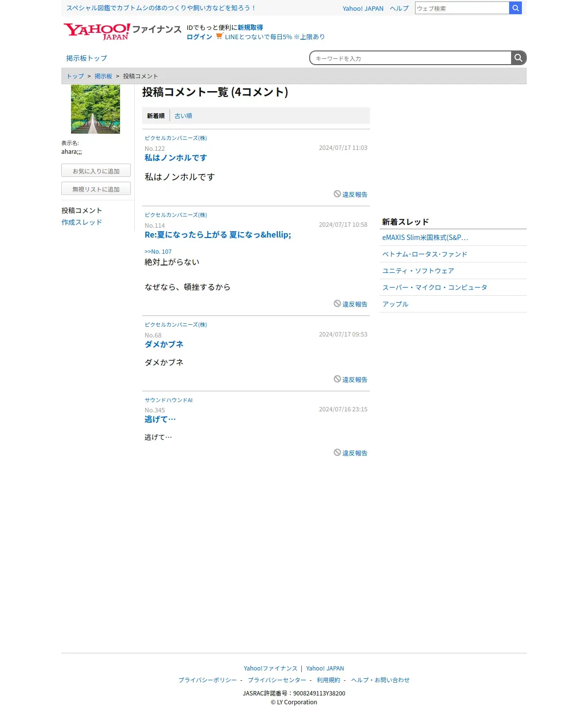The image size is (588, 718).
Task: Click report icon for post No.345
Action: coord(337,453)
